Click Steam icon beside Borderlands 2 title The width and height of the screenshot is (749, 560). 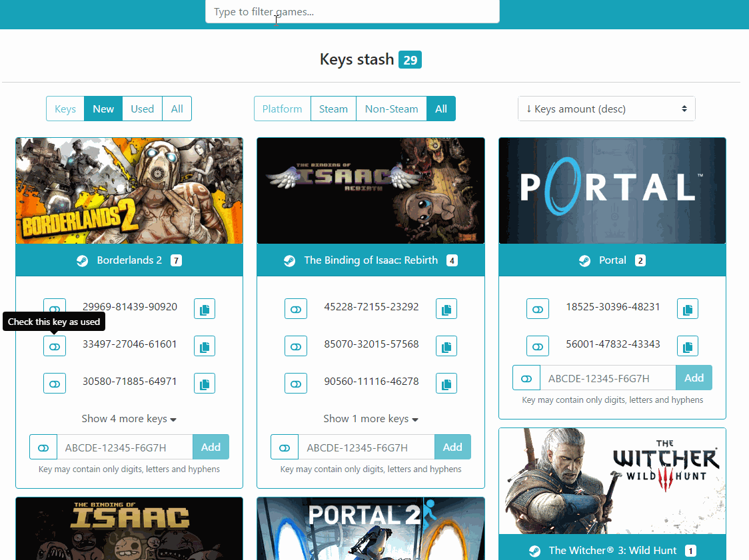(82, 260)
